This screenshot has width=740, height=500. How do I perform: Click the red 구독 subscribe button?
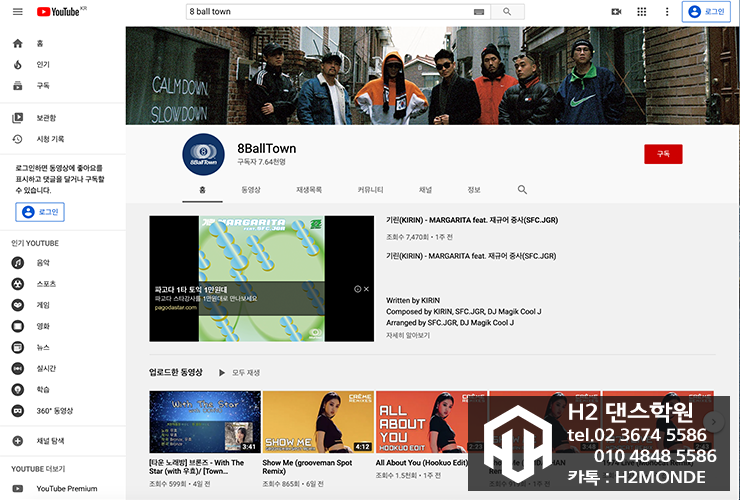pyautogui.click(x=663, y=154)
